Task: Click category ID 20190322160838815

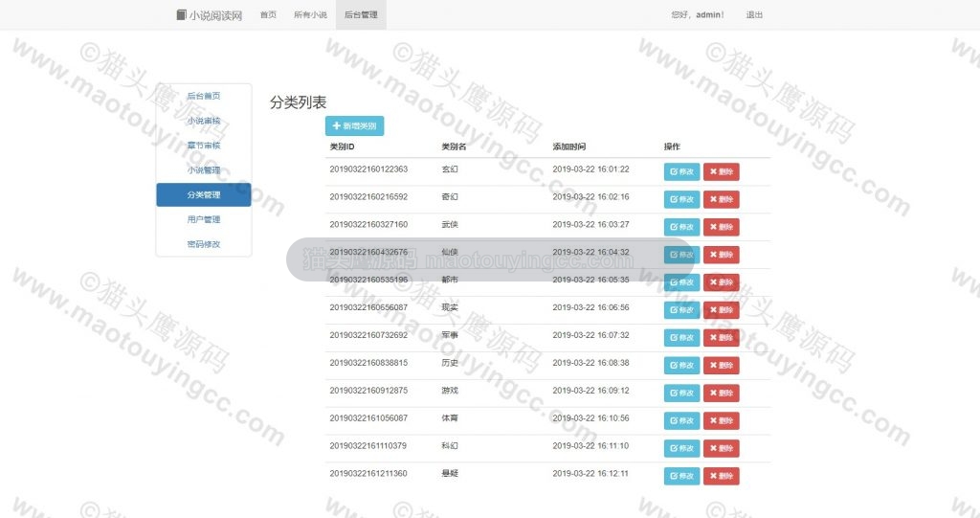Action: click(x=368, y=362)
